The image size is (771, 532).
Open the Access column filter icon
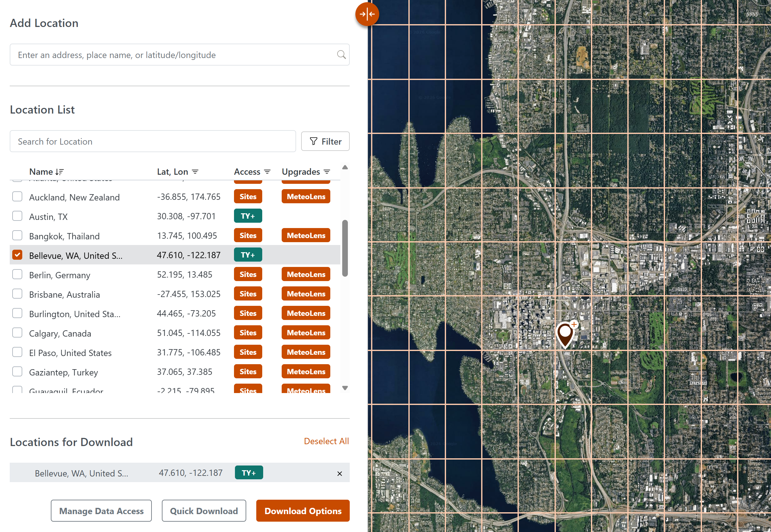point(267,172)
